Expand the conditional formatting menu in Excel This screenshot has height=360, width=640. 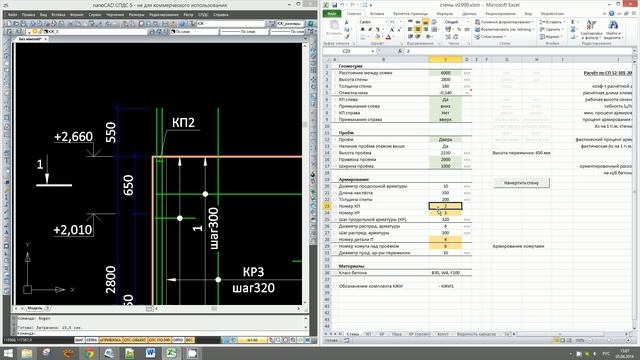(x=504, y=22)
